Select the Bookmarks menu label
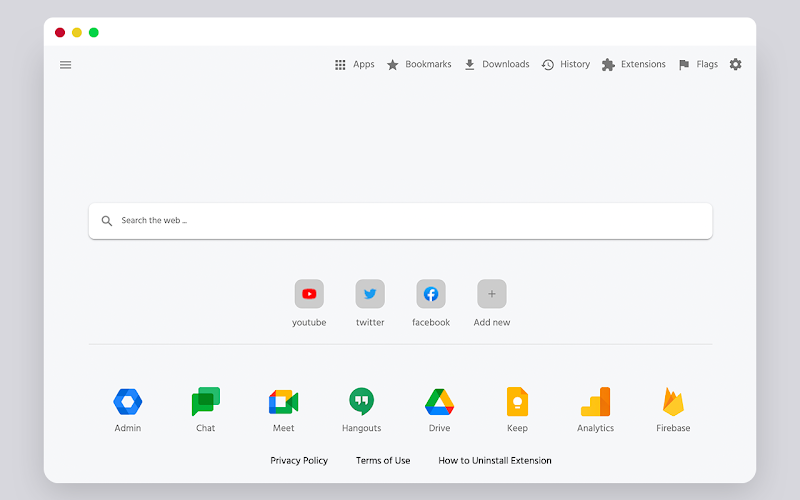800x500 pixels. click(429, 64)
